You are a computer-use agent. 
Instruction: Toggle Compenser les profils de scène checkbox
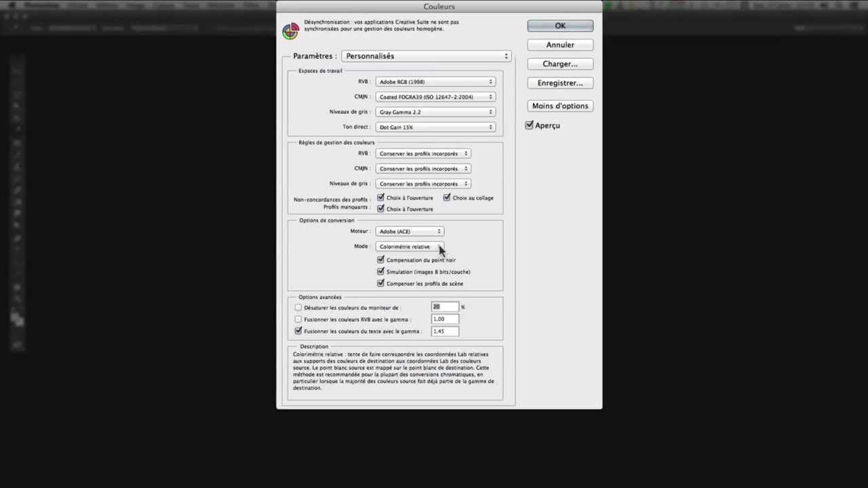[380, 283]
